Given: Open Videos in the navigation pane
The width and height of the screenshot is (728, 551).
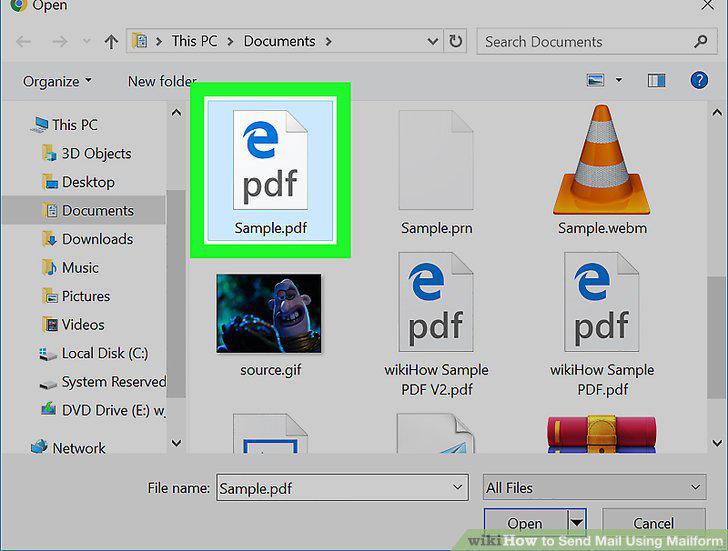Looking at the screenshot, I should pos(73,325).
